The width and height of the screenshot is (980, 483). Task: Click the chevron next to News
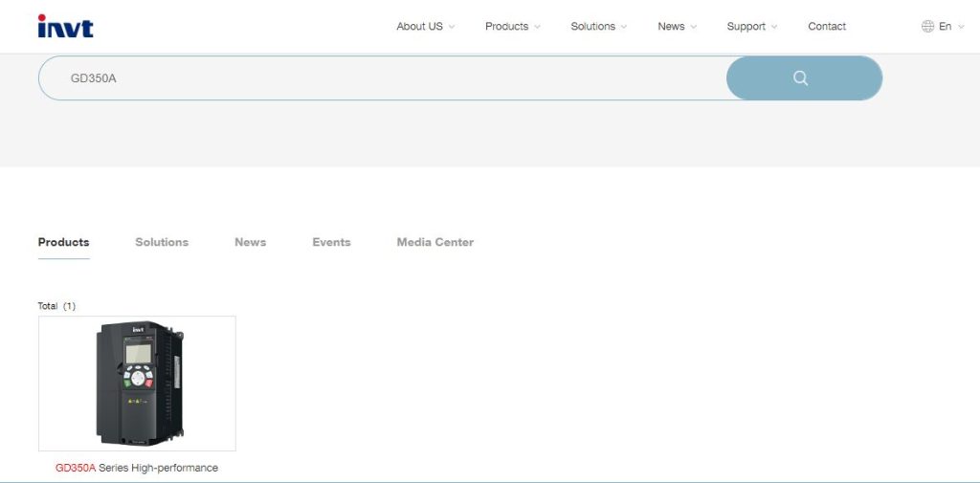(694, 27)
